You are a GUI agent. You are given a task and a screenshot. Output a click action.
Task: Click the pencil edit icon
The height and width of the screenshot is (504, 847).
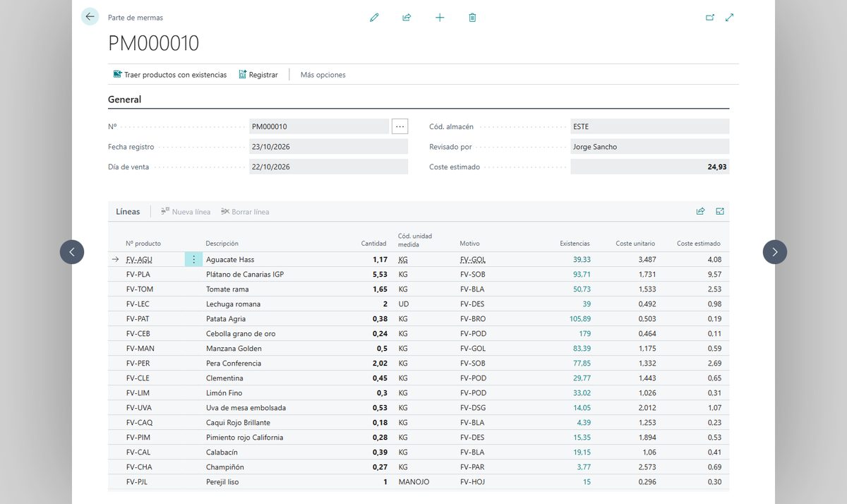pyautogui.click(x=374, y=17)
